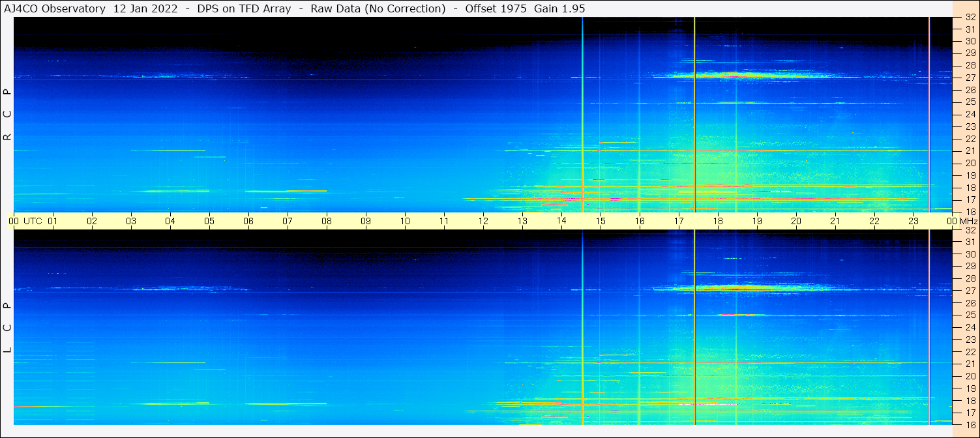Click the DPS on TFD Array label

244,8
